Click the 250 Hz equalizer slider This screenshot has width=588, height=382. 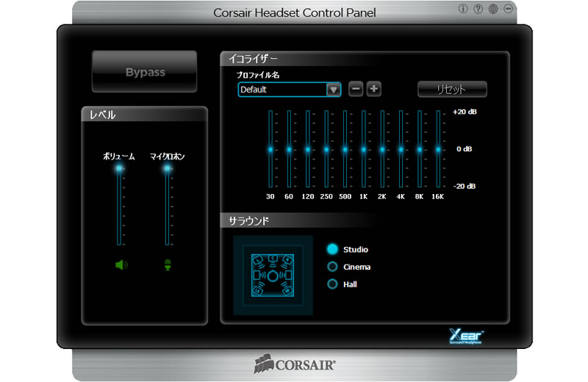pos(326,149)
